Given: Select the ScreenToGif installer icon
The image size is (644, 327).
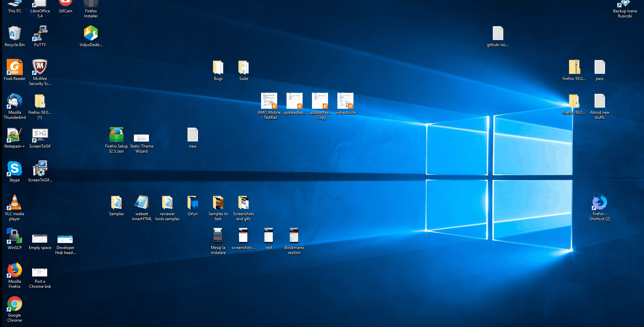Looking at the screenshot, I should [x=40, y=172].
